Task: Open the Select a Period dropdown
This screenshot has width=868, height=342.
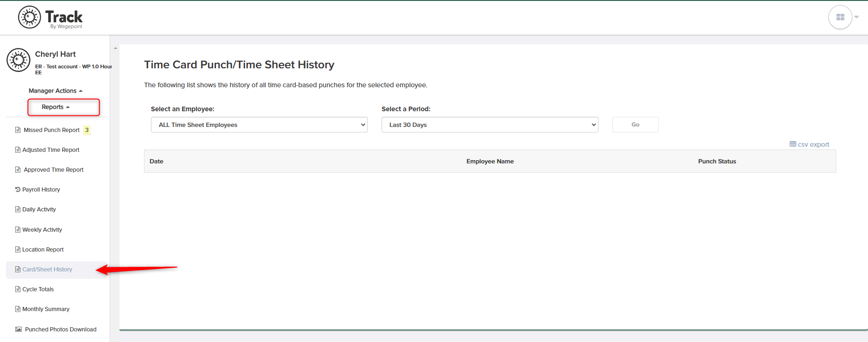Action: point(490,125)
